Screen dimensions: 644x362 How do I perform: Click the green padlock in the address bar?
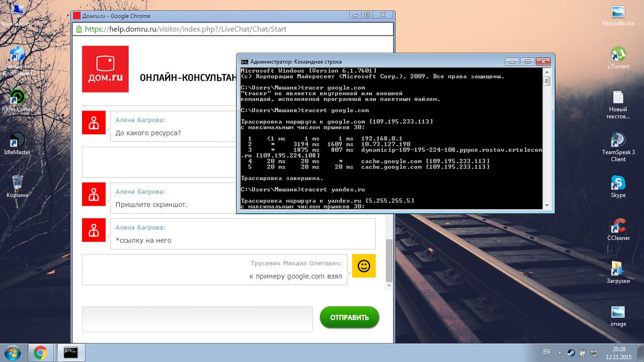tap(79, 29)
